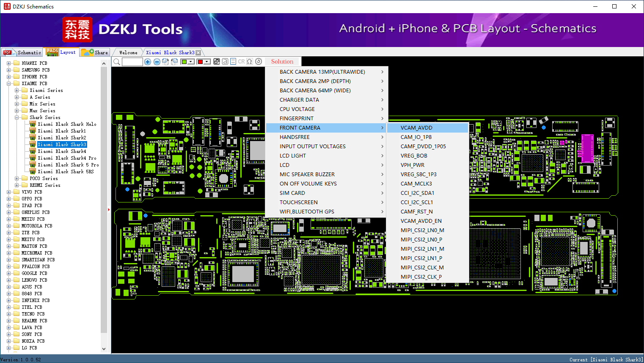Click the PADS icon beside Black Shark4 Pro

33,158
